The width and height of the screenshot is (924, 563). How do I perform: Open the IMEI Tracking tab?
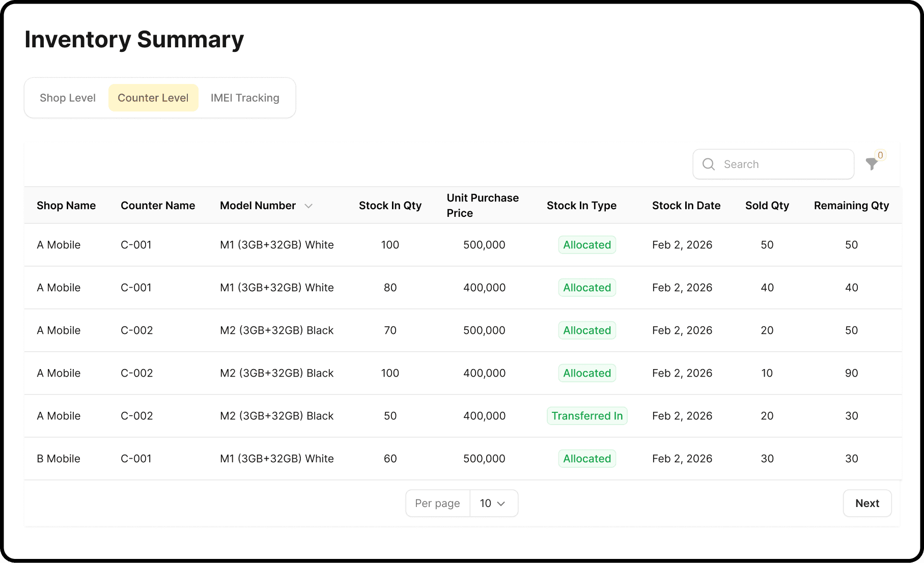tap(245, 98)
